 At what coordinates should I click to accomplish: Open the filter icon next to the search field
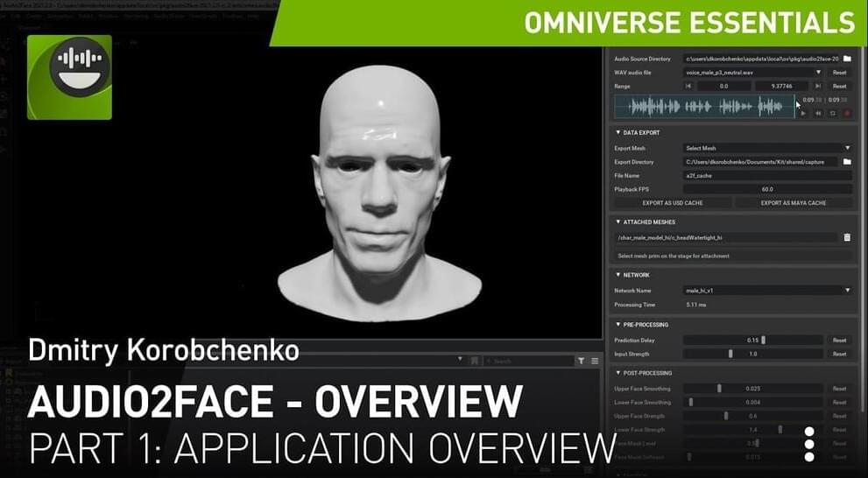(581, 361)
